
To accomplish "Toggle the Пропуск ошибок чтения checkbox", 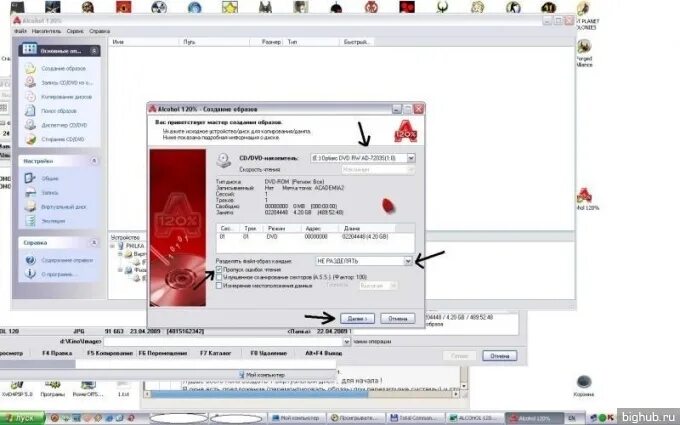I will point(219,269).
